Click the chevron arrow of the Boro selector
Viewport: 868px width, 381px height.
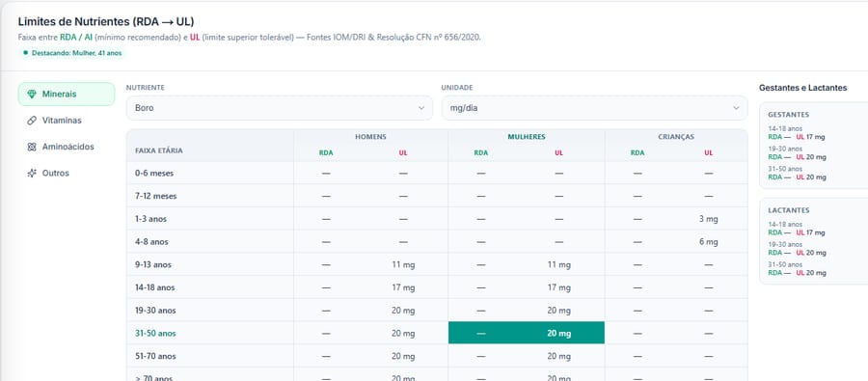coord(421,108)
